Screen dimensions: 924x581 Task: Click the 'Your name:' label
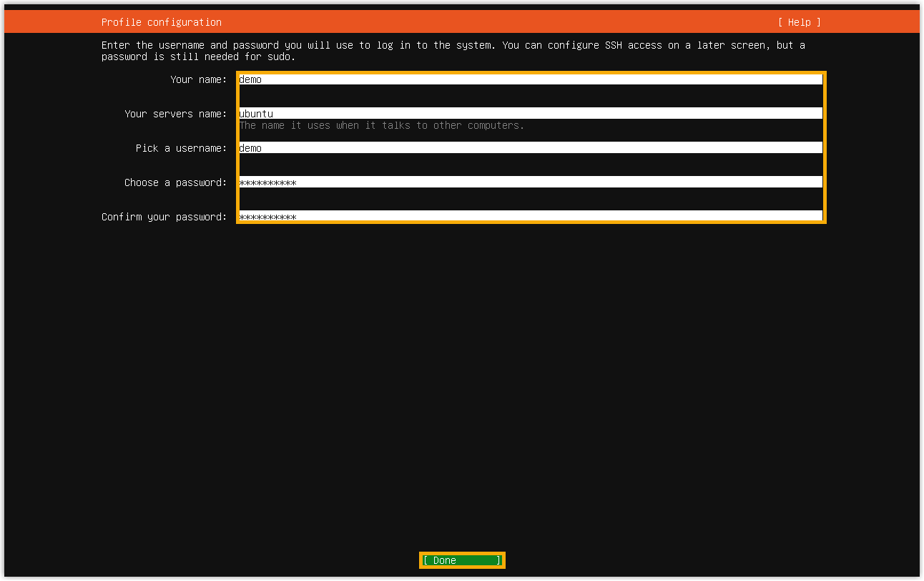coord(198,79)
